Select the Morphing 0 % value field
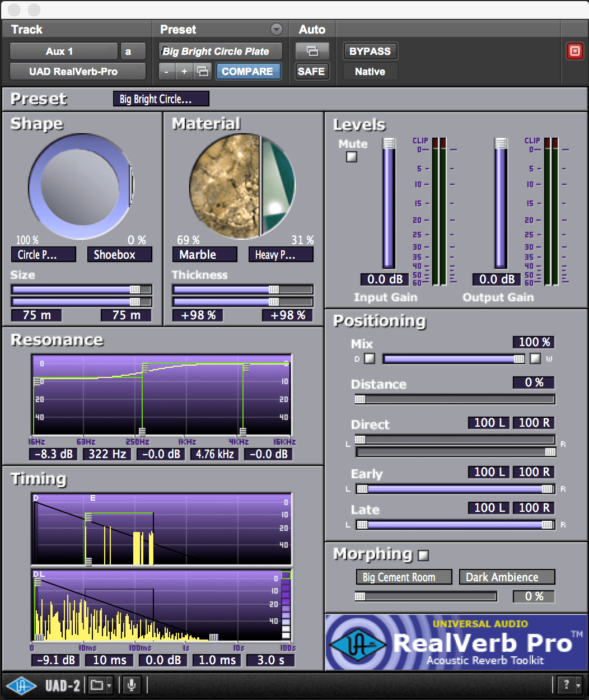Viewport: 589px width, 700px height. [534, 596]
